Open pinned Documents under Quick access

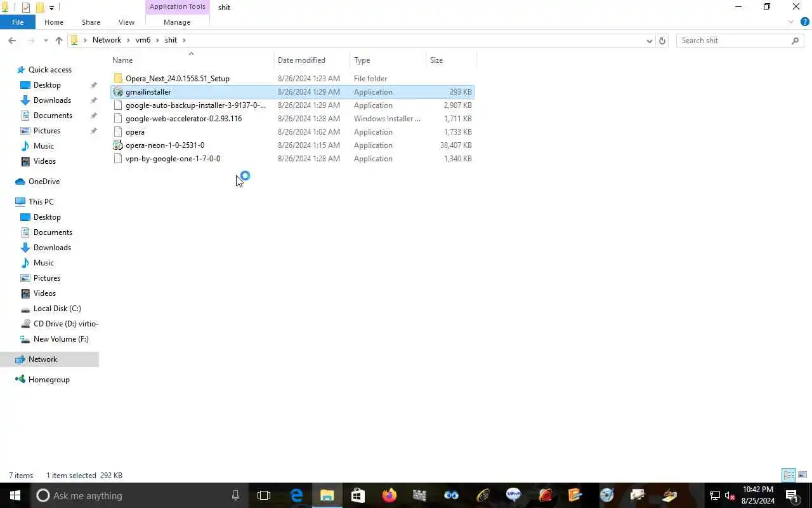point(53,116)
